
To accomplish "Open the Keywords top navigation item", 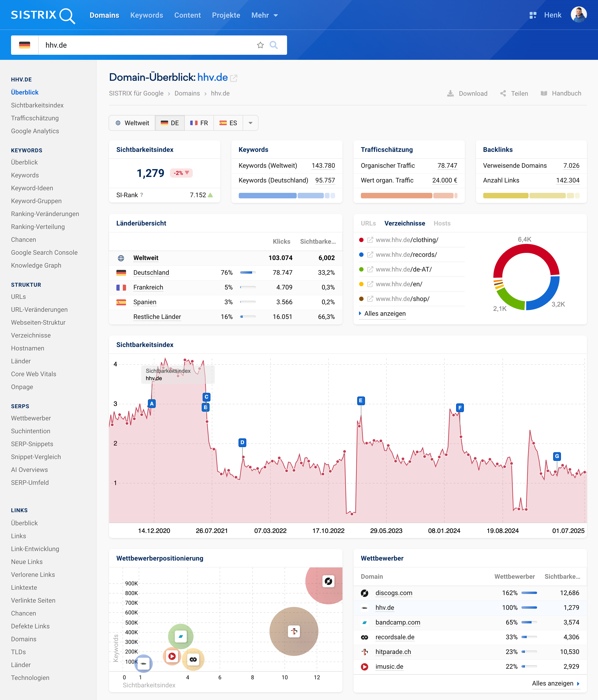I will pyautogui.click(x=147, y=15).
